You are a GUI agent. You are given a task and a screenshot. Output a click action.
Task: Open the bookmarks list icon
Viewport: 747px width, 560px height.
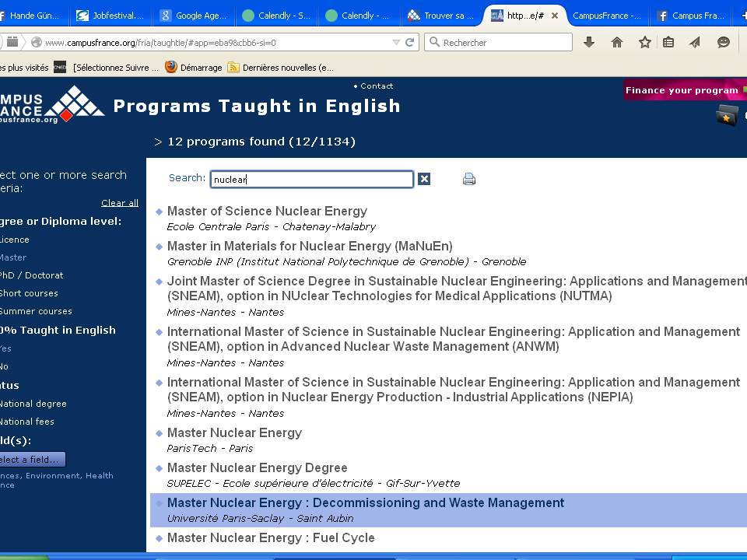coord(668,42)
